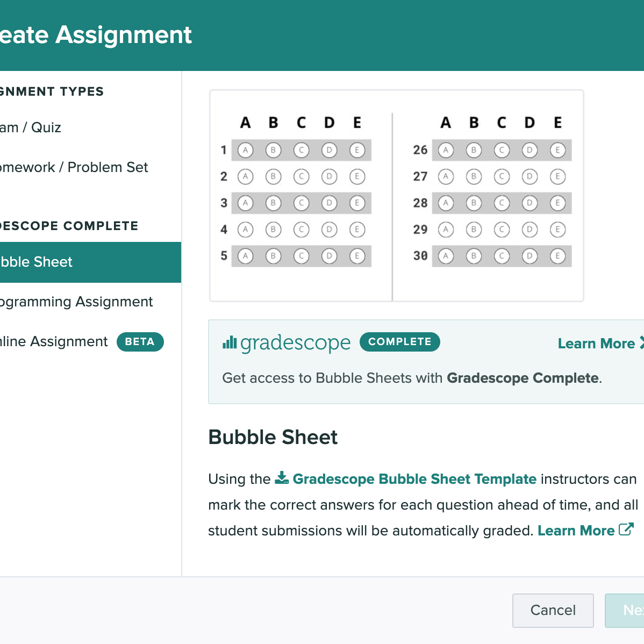Viewport: 644px width, 644px height.
Task: Proceed with the Next button
Action: click(624, 610)
